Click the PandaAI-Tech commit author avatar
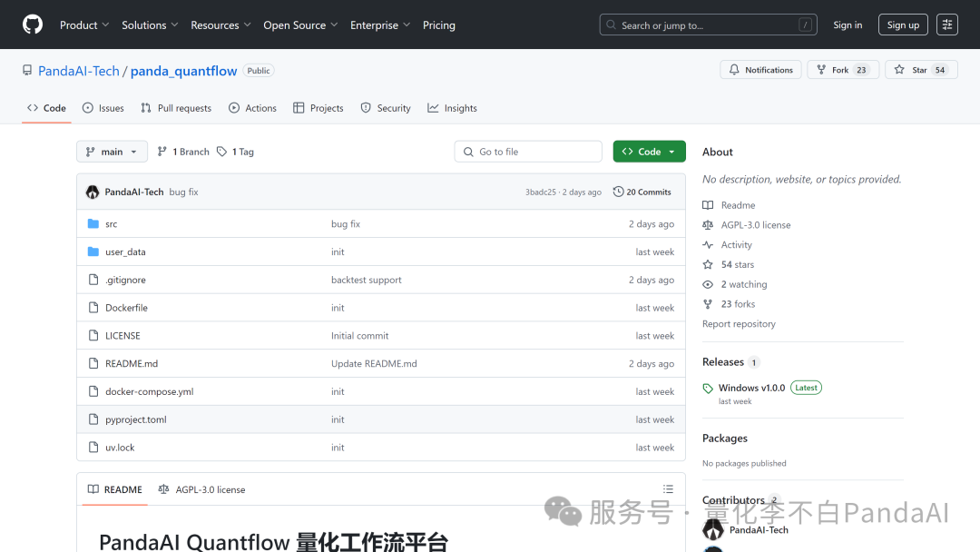The width and height of the screenshot is (980, 552). point(93,192)
